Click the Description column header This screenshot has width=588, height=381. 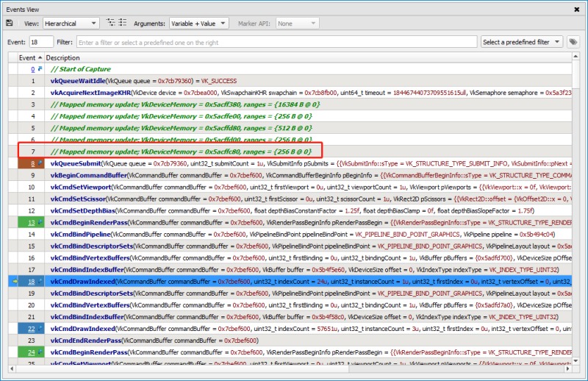(307, 58)
